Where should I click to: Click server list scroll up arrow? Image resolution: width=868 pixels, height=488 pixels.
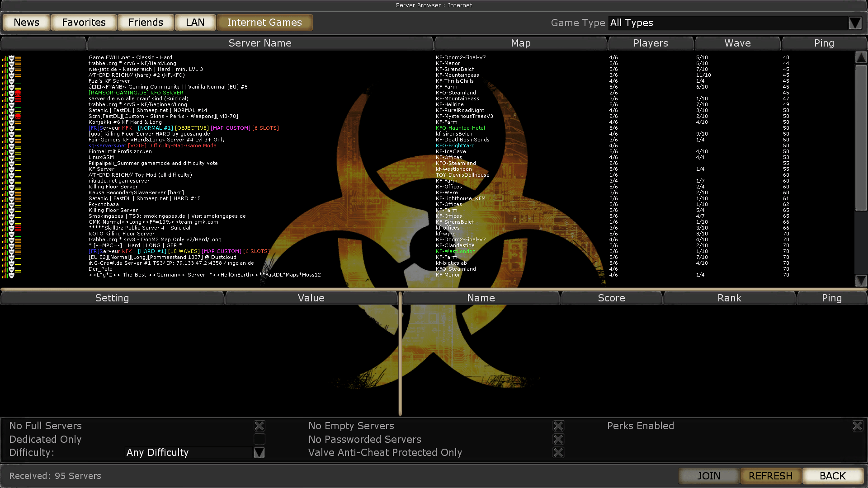coord(861,57)
